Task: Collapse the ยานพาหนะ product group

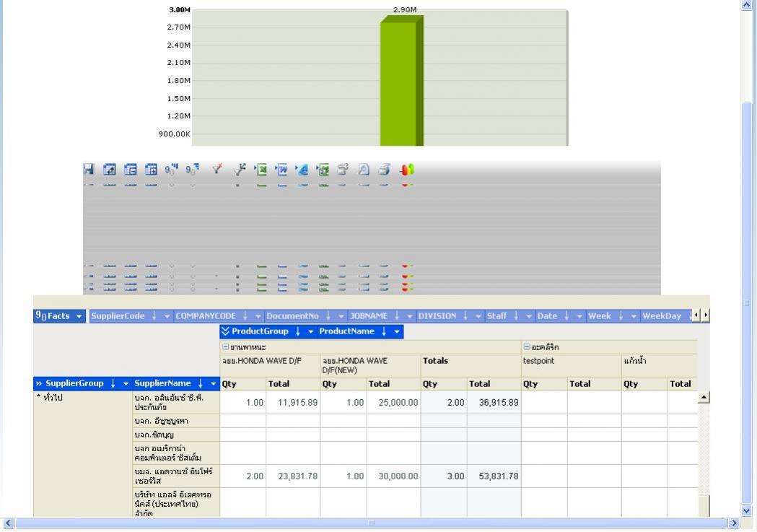Action: [225, 346]
